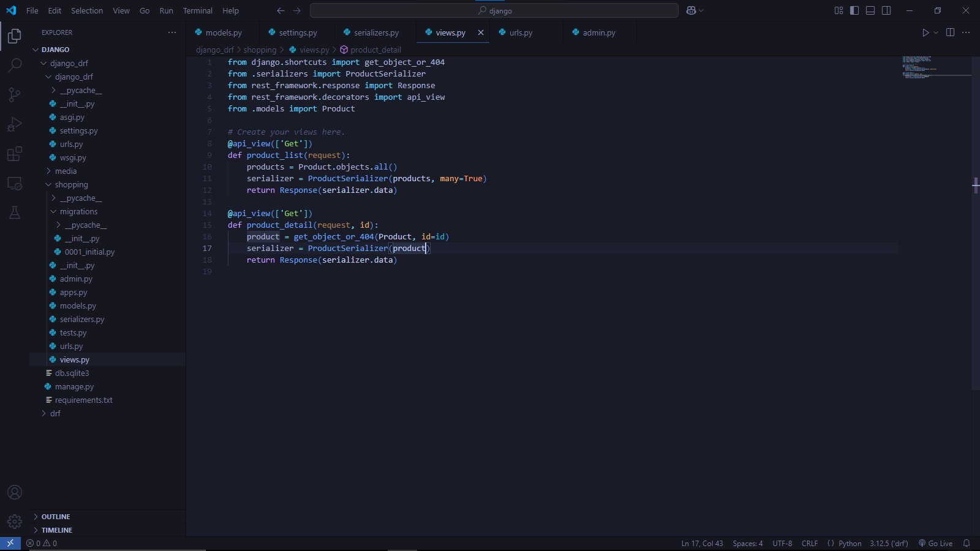The image size is (980, 551).
Task: Open models.py in the shopping folder
Action: (x=78, y=306)
